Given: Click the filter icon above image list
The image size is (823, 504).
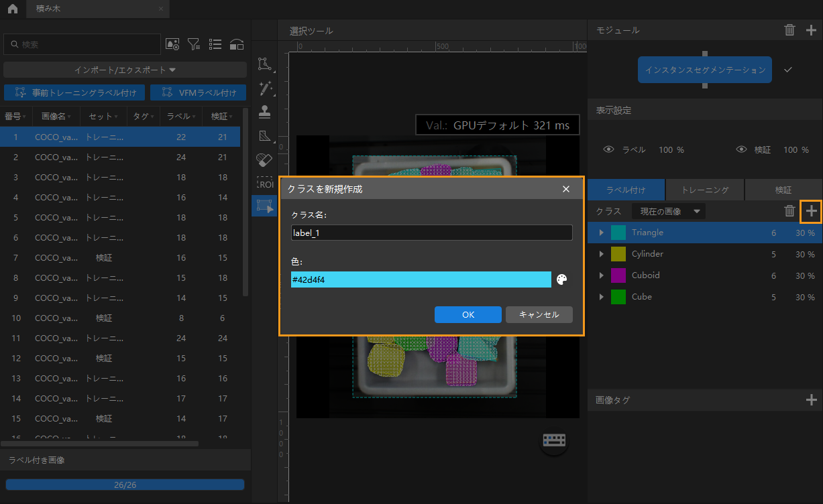Looking at the screenshot, I should coord(193,44).
